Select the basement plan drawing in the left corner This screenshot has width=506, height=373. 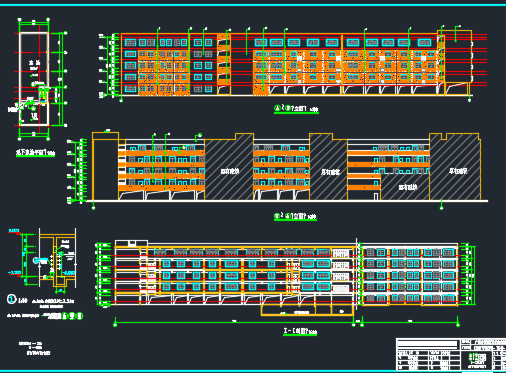click(x=37, y=78)
